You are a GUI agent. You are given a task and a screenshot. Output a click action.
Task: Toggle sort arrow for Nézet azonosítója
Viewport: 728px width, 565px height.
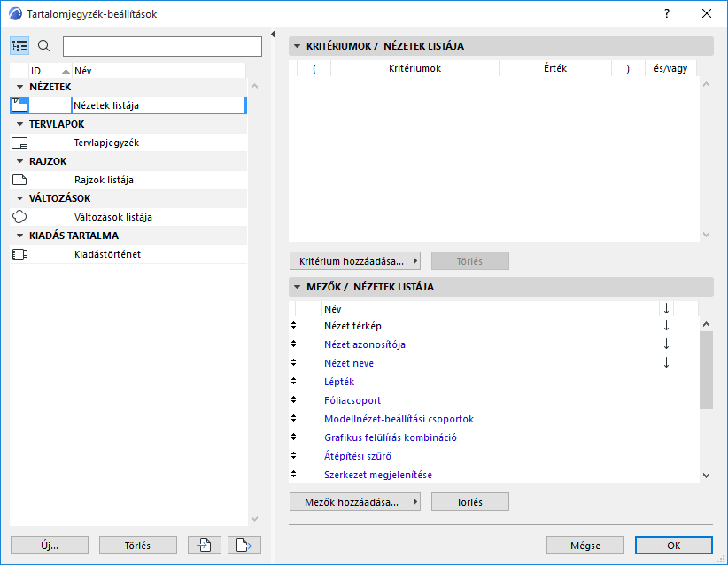[666, 344]
